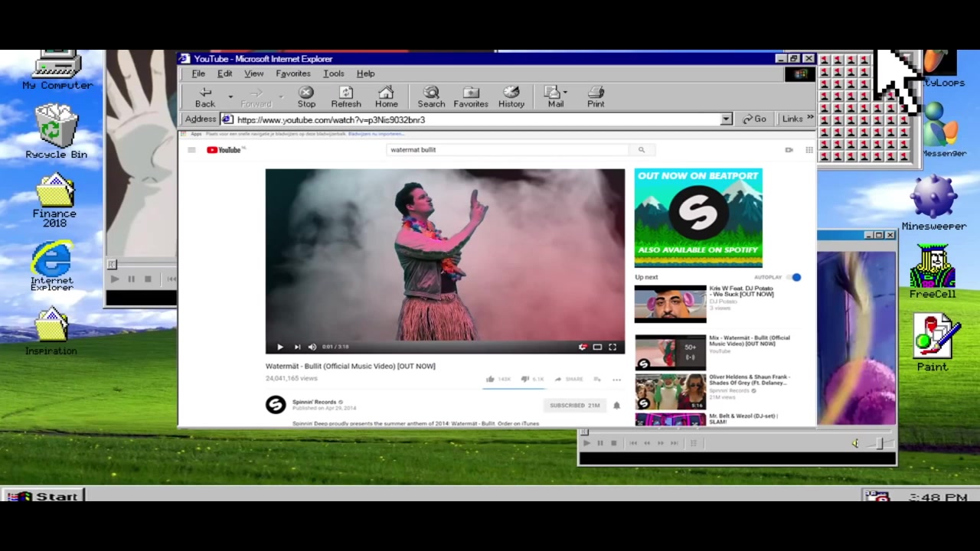Open the Help menu
The image size is (980, 551).
click(365, 73)
